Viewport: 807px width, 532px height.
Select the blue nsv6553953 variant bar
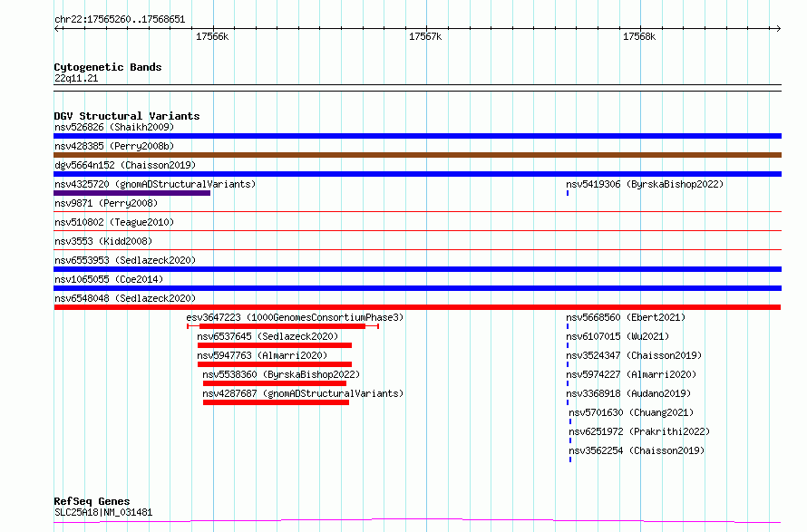click(x=417, y=269)
